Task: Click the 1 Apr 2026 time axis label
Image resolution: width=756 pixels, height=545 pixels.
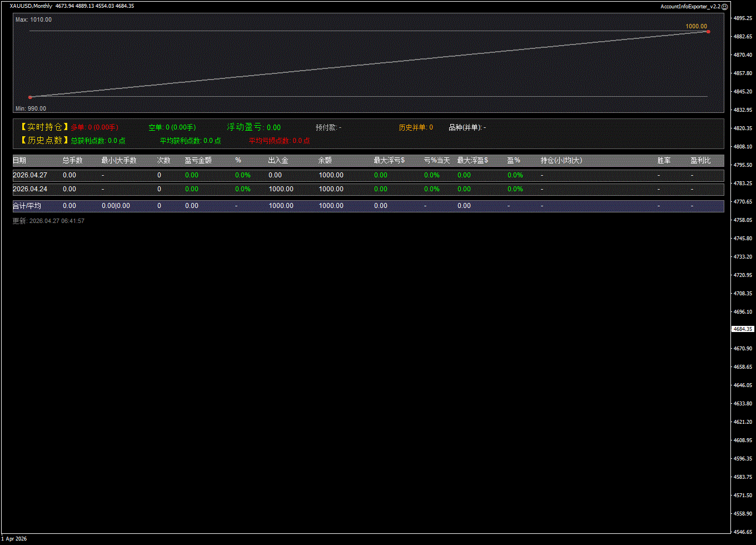Action: (14, 539)
